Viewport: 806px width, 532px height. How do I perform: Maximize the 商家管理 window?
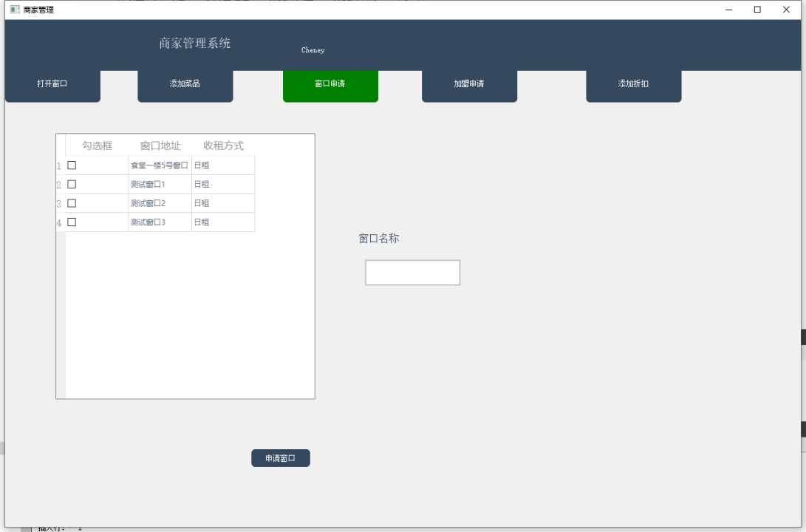pos(757,10)
